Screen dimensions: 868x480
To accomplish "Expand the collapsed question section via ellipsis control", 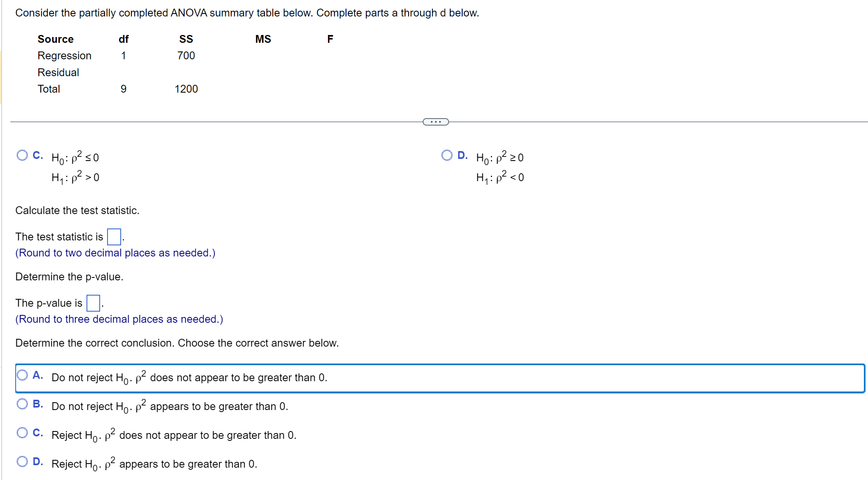I will click(435, 121).
